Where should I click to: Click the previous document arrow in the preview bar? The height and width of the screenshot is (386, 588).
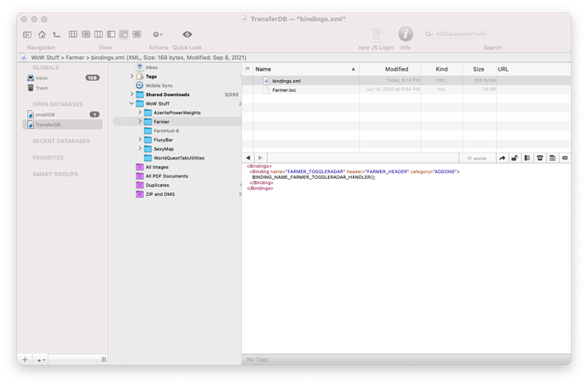248,158
